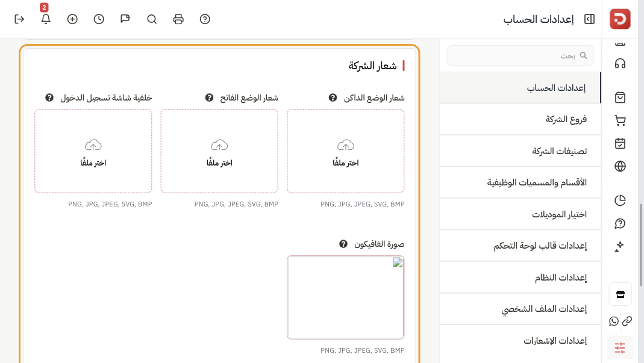Open the help question mark icon in top bar

pyautogui.click(x=205, y=19)
